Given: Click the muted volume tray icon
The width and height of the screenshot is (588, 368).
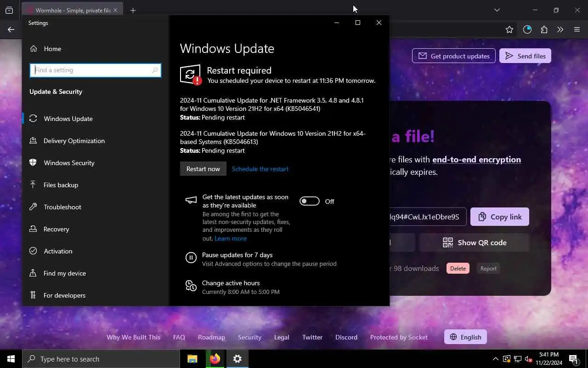Looking at the screenshot, I should pyautogui.click(x=529, y=359).
